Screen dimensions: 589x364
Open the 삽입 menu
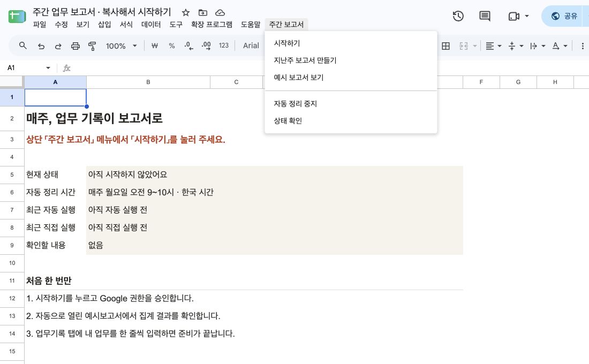tap(104, 25)
